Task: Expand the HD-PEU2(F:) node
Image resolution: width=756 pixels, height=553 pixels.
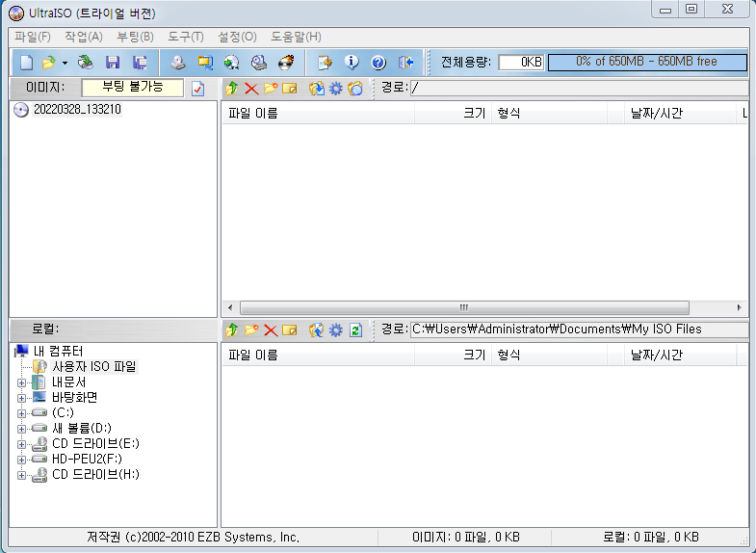Action: pyautogui.click(x=21, y=460)
